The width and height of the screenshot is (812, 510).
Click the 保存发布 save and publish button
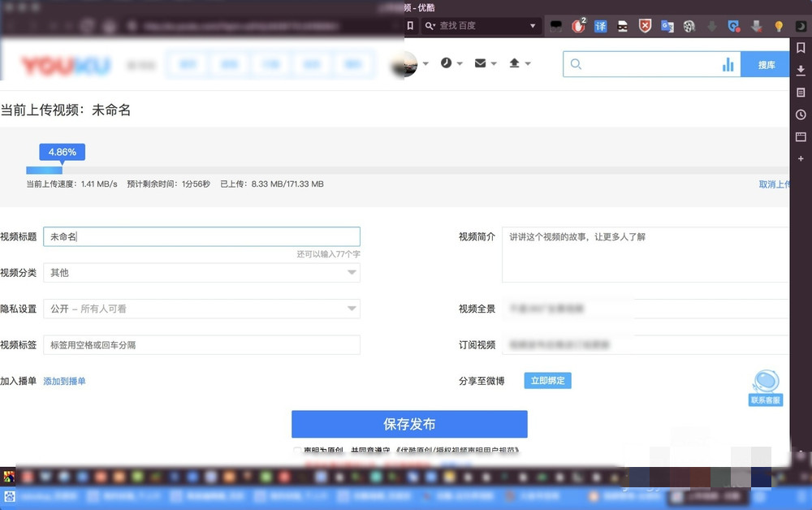pos(408,424)
